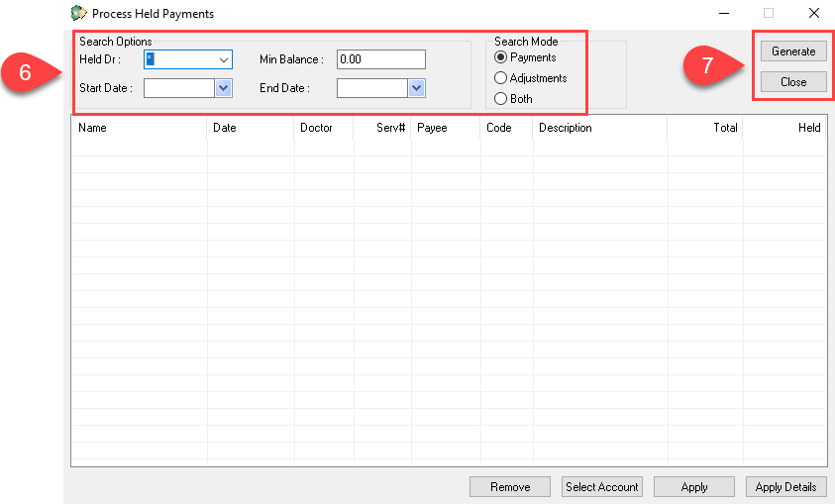The height and width of the screenshot is (504, 835).
Task: Click the Process Held Payments app icon
Action: point(78,13)
